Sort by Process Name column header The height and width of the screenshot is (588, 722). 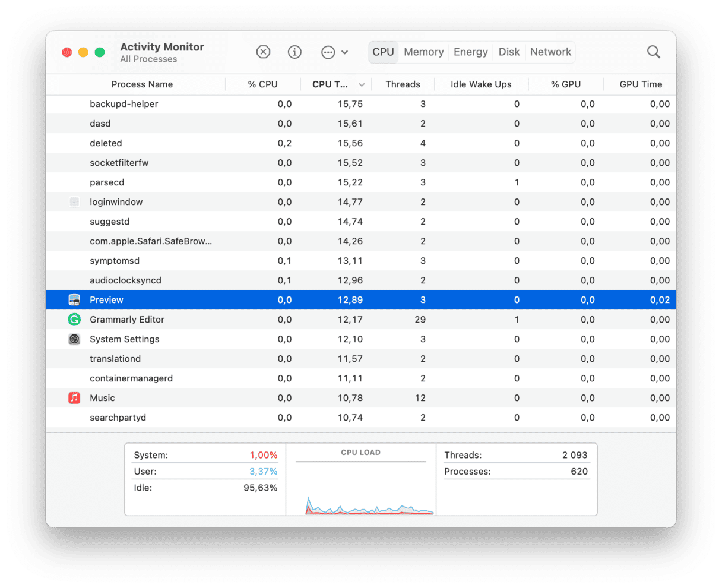pyautogui.click(x=142, y=84)
